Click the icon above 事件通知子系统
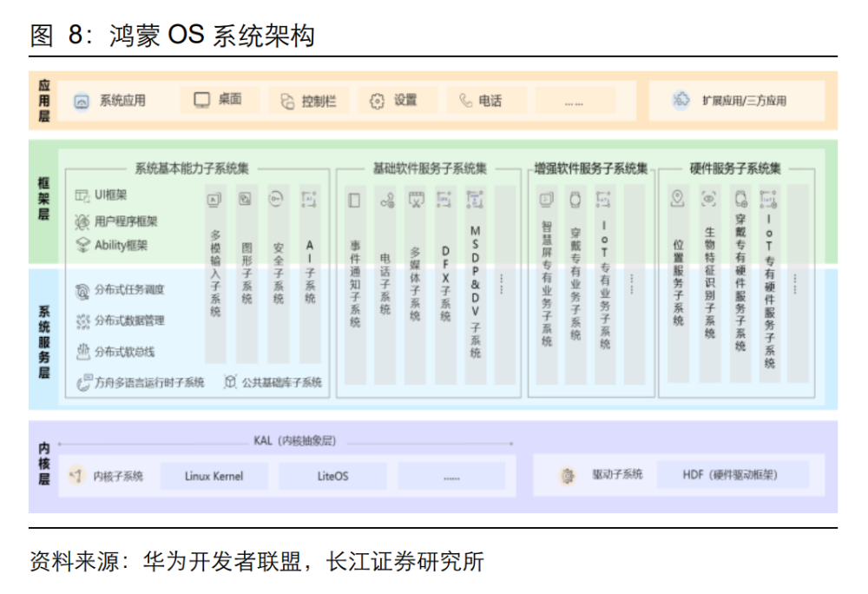Image resolution: width=868 pixels, height=594 pixels. [354, 200]
